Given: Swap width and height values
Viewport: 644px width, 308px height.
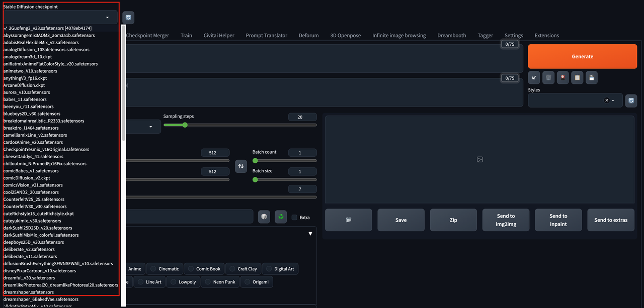Looking at the screenshot, I should (241, 166).
